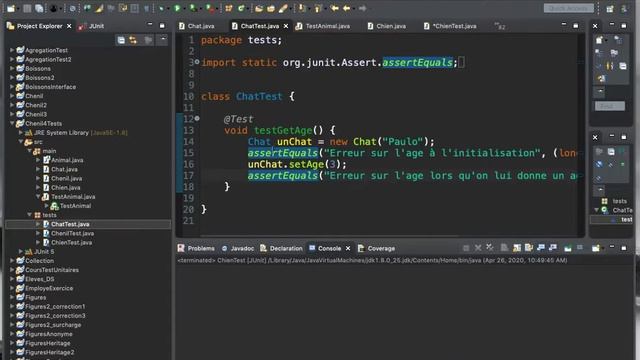Expand the AgregationTest project
640x360 pixels.
pos(12,50)
